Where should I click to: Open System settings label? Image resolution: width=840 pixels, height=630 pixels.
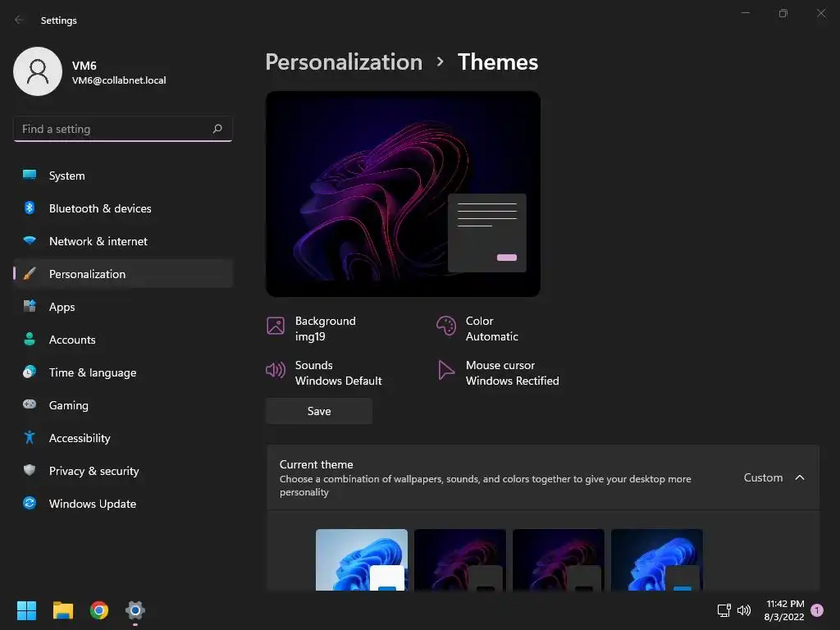67,176
